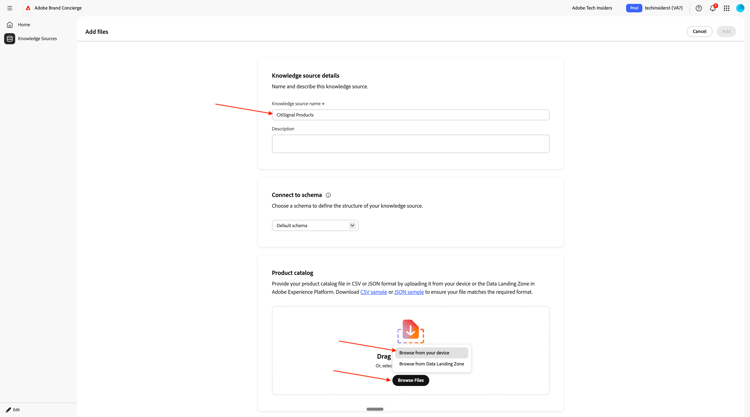
Task: Open the Prod techinsiders sandbox selector
Action: [654, 8]
